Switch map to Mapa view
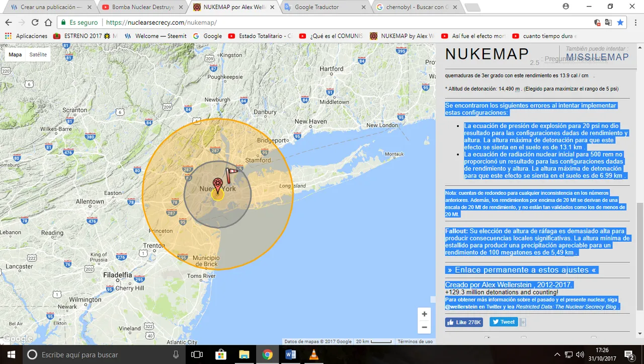This screenshot has height=364, width=644. click(x=15, y=54)
